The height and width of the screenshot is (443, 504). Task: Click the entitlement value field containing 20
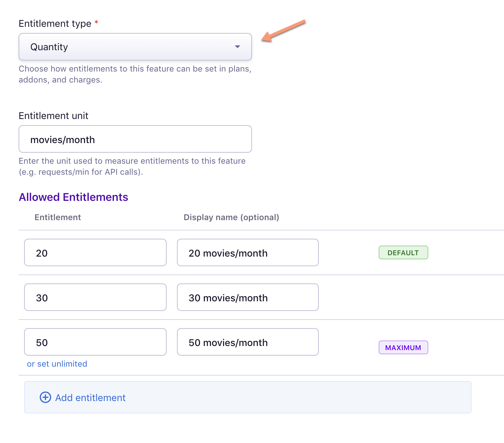click(x=95, y=252)
